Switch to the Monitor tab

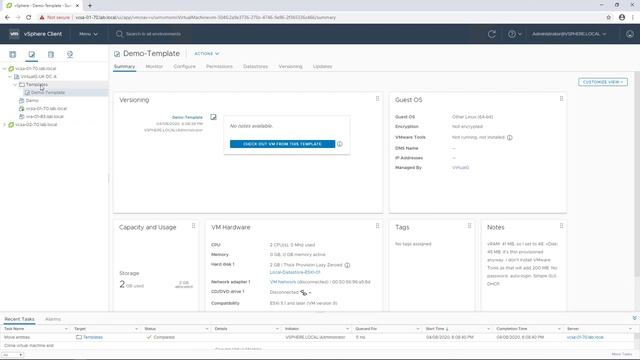(154, 67)
